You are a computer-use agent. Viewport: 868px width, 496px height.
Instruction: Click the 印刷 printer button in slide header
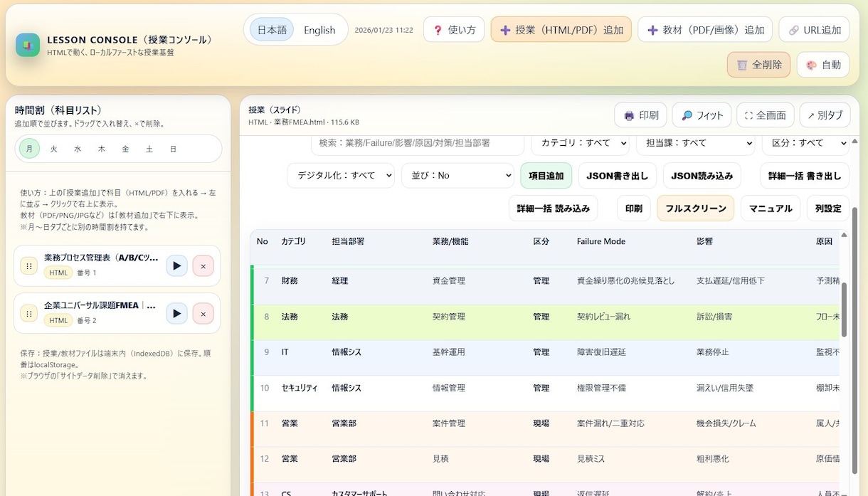(640, 115)
